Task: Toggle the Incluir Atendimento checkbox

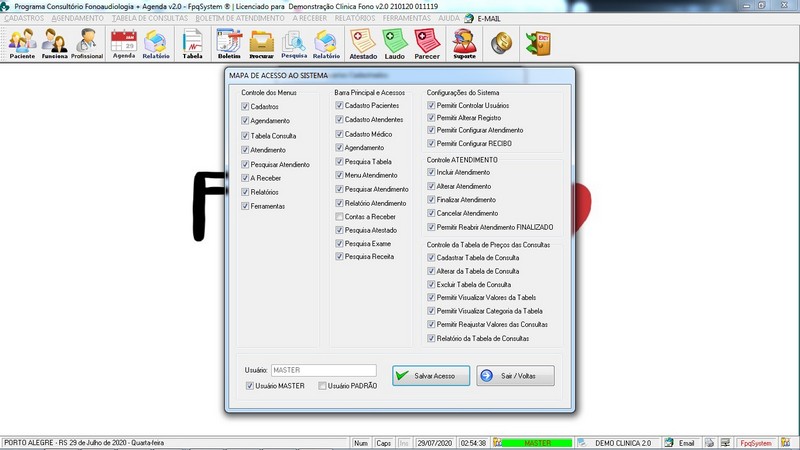Action: pos(431,172)
